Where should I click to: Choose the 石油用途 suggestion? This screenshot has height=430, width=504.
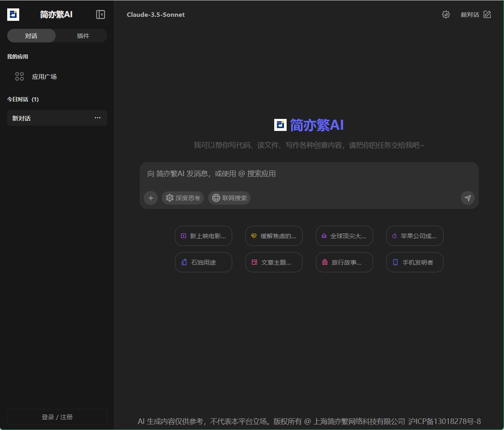203,262
